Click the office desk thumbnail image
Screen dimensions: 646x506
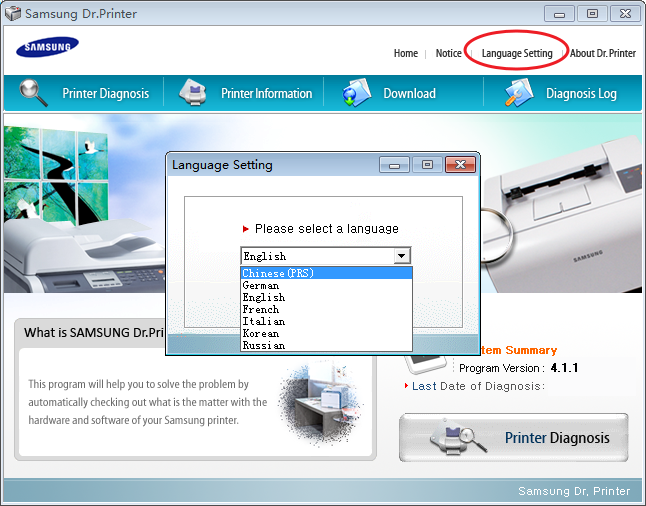coord(321,405)
